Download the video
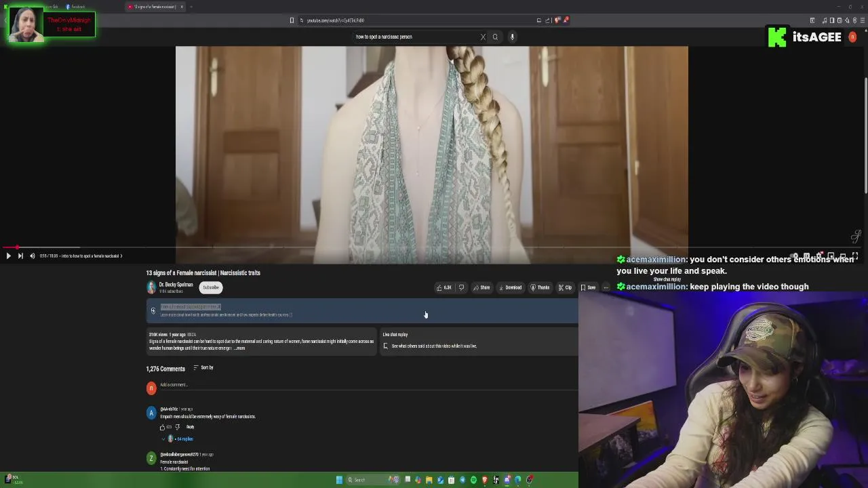 [510, 287]
